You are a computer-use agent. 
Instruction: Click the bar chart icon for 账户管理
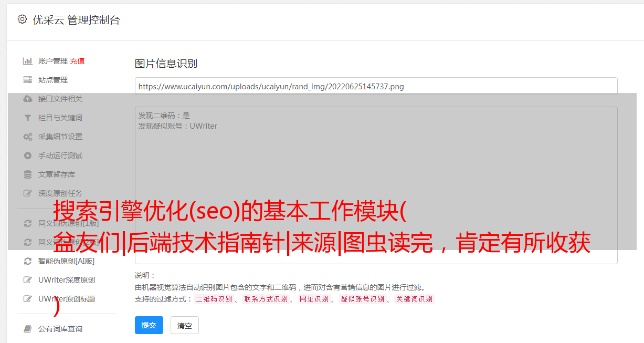[x=28, y=61]
